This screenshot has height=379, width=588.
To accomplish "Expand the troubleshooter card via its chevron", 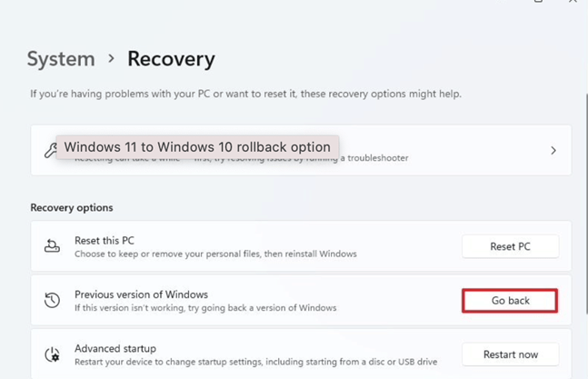I will pyautogui.click(x=553, y=150).
